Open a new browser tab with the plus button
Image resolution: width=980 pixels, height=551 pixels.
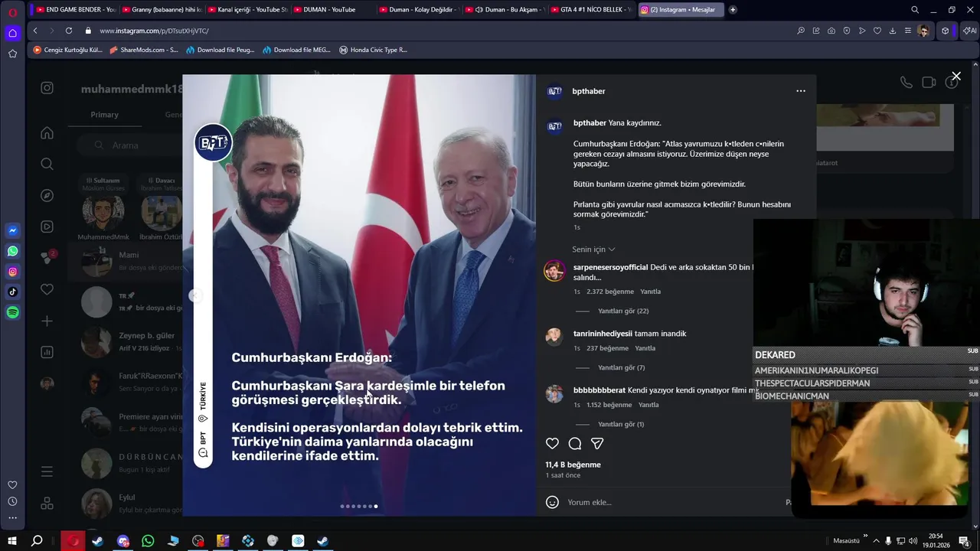click(x=733, y=10)
